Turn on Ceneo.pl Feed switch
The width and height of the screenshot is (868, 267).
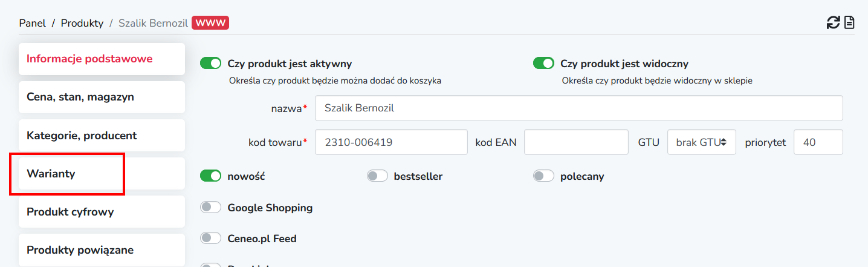point(211,239)
